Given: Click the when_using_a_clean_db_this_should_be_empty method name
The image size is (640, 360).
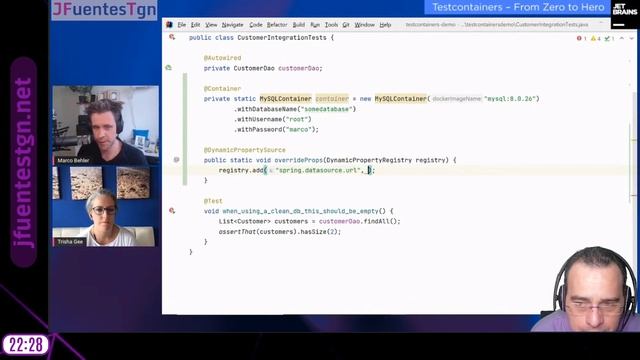Looking at the screenshot, I should point(300,211).
